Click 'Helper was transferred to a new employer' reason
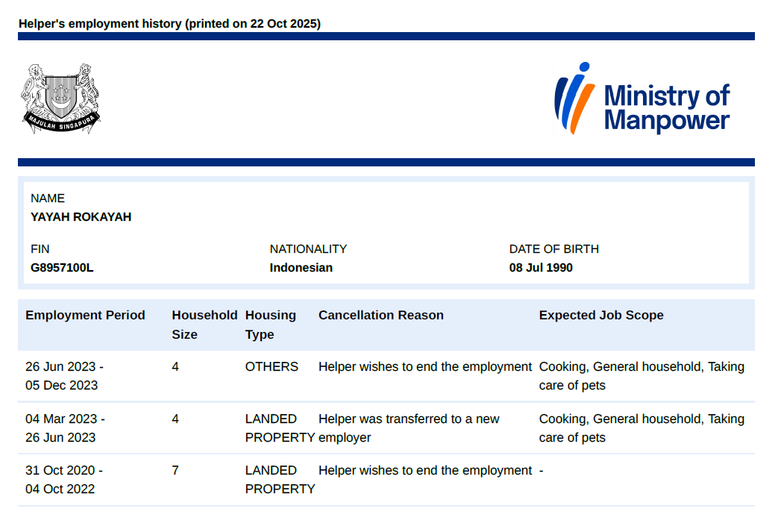 coord(408,428)
